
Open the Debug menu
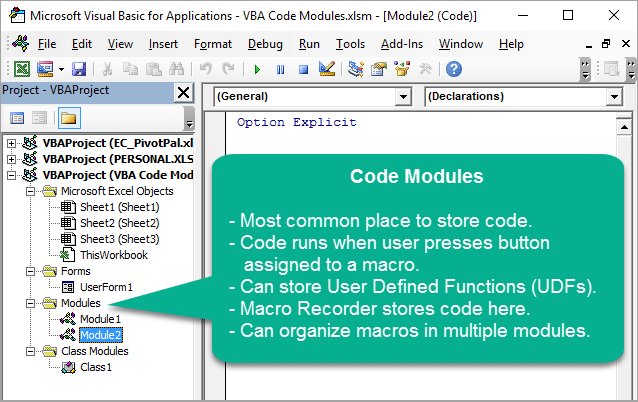pos(264,44)
